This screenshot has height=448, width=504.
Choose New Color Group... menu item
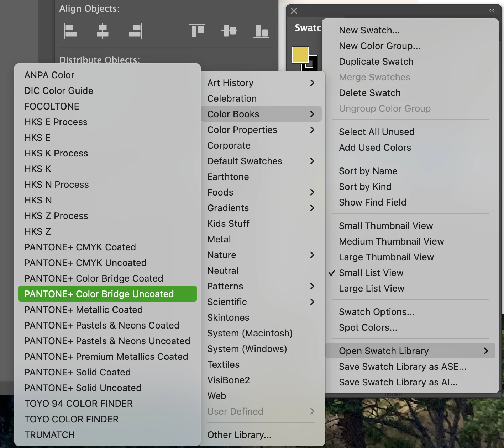click(x=410, y=46)
